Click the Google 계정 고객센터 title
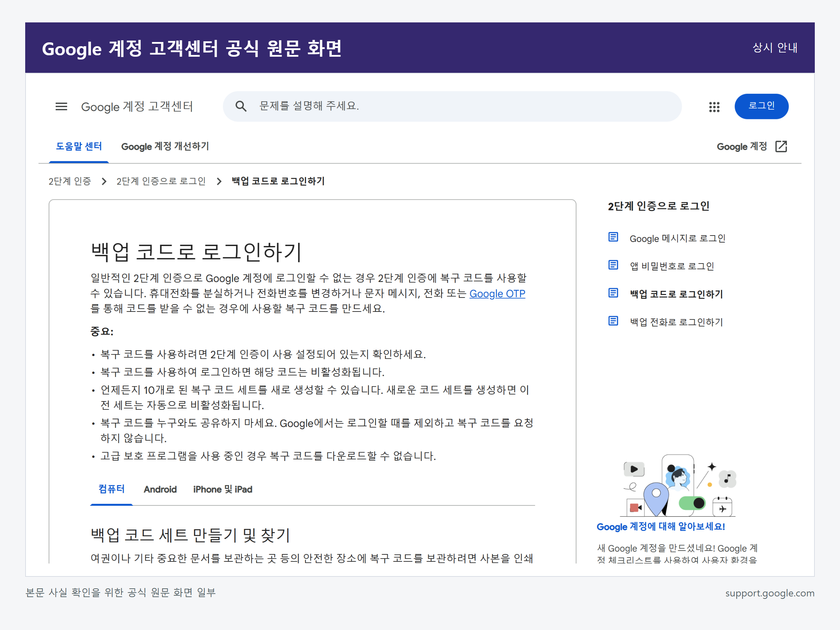Image resolution: width=840 pixels, height=630 pixels. pos(137,107)
